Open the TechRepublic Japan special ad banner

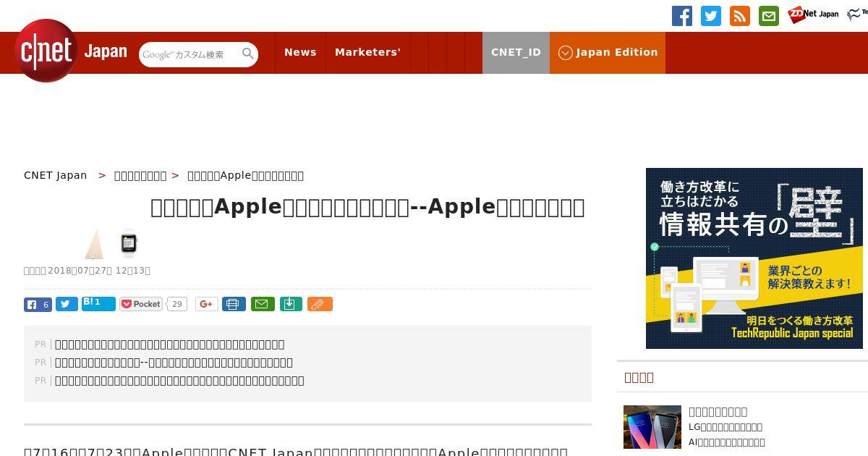[754, 258]
